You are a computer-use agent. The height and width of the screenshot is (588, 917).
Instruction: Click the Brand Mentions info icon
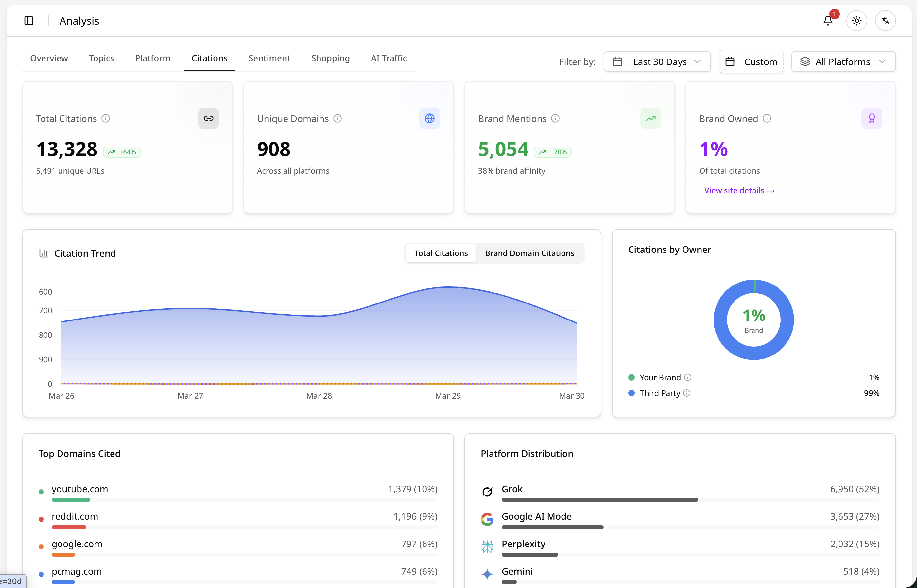556,119
